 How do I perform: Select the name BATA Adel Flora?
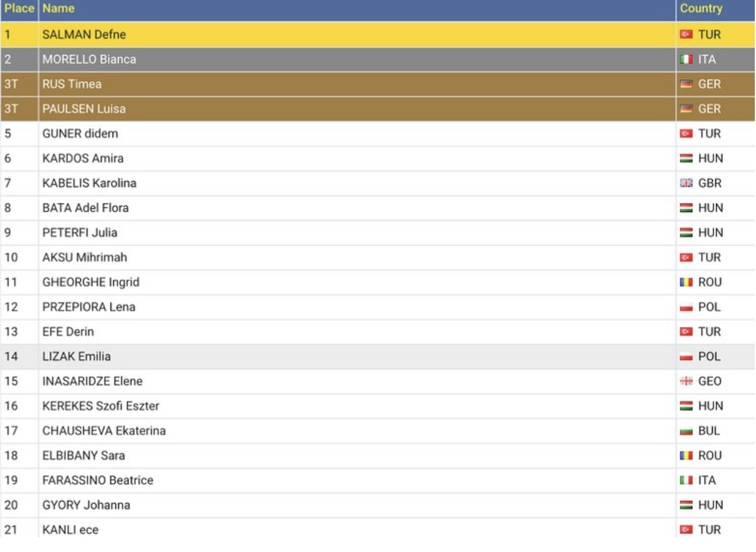[86, 208]
